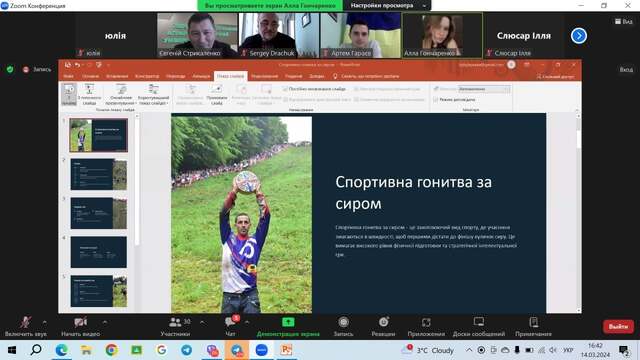The image size is (640, 360).
Task: Select slide 3 thumbnail
Action: (x=98, y=213)
